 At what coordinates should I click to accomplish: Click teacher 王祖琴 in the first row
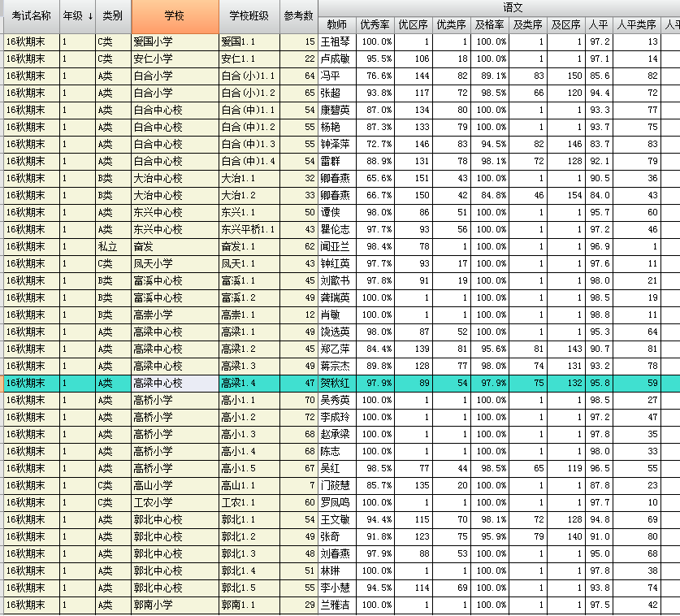click(x=336, y=41)
